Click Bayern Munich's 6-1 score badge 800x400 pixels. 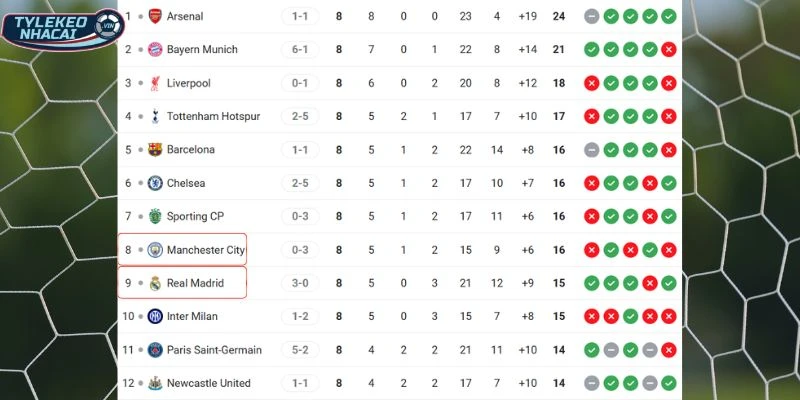coord(300,49)
